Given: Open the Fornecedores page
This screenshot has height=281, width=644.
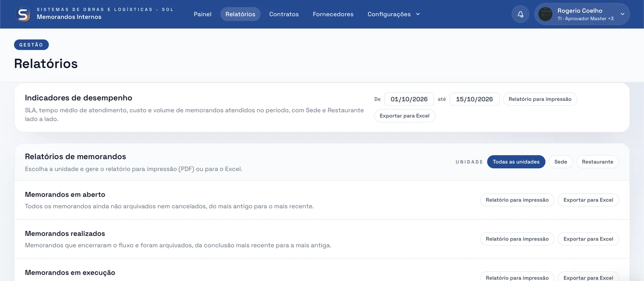Looking at the screenshot, I should [x=333, y=14].
